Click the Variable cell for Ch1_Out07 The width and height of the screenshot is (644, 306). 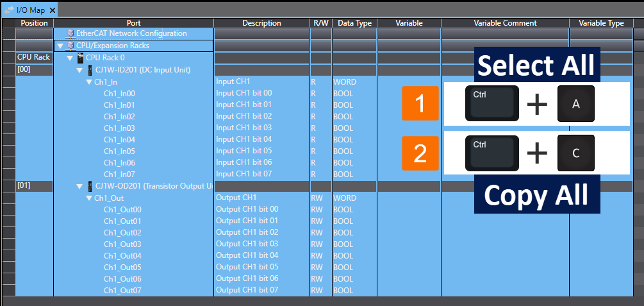(x=409, y=291)
